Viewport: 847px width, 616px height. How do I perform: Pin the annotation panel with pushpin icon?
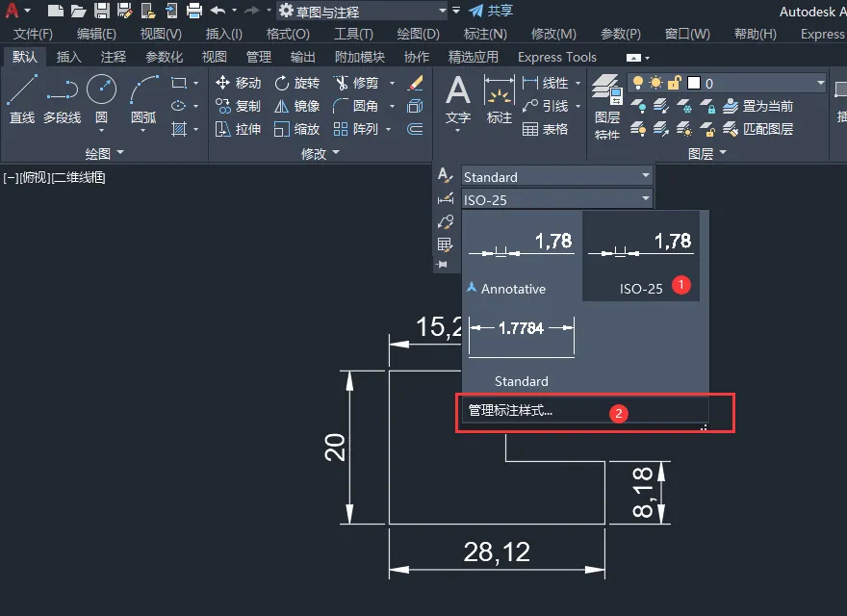(443, 265)
